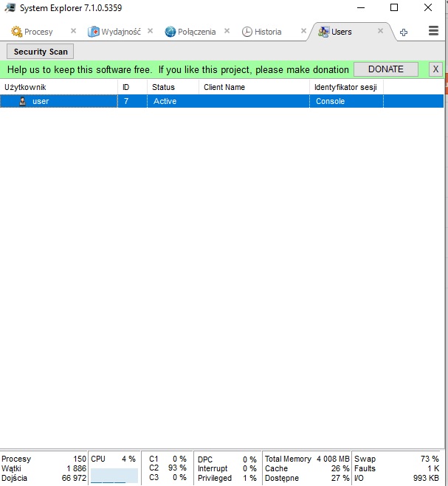
Task: Click the ID value 7
Action: click(x=126, y=101)
